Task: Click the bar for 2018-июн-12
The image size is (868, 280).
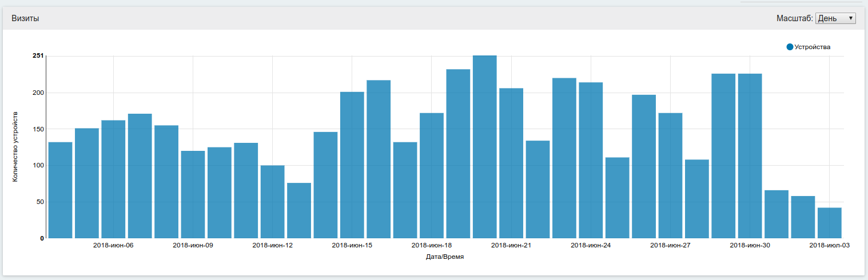Action: pos(272,202)
